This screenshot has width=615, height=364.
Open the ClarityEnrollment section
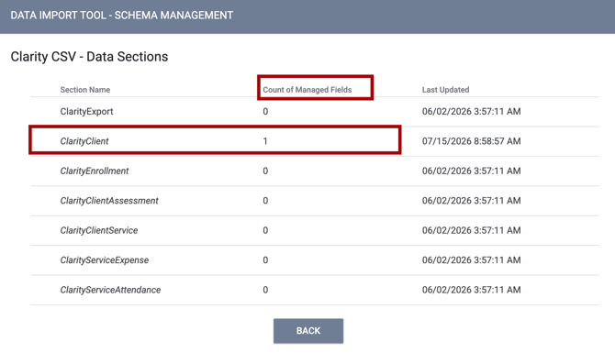click(95, 171)
